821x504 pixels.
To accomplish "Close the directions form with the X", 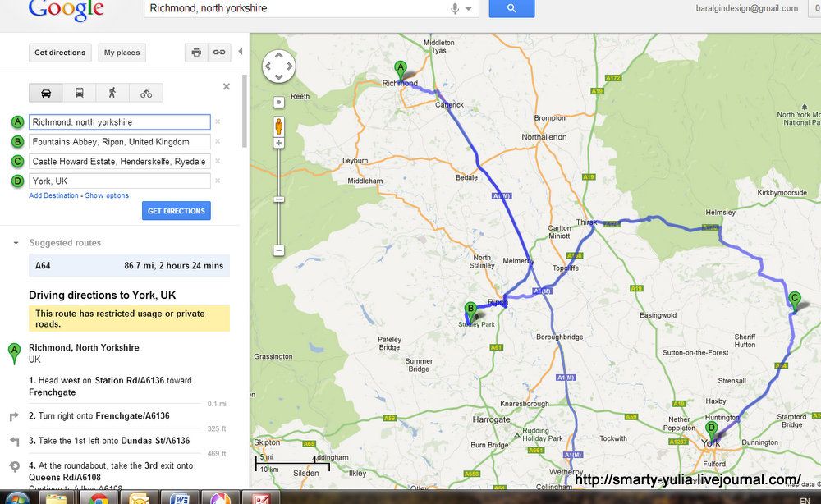I will (227, 86).
